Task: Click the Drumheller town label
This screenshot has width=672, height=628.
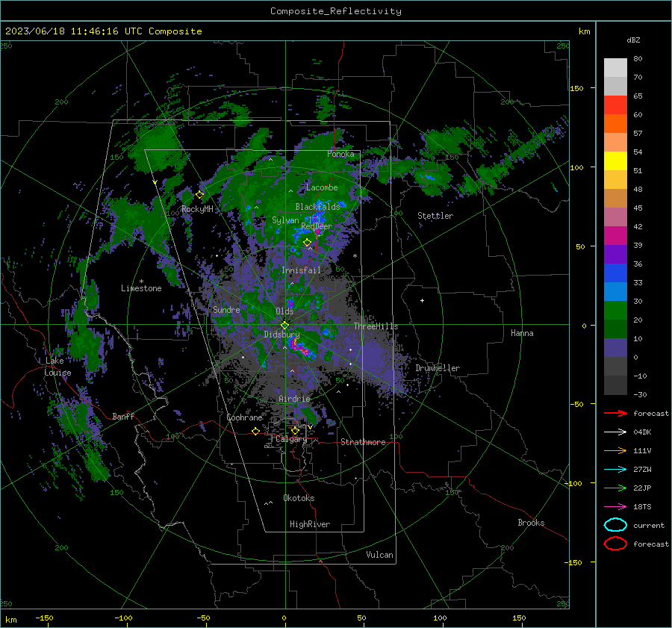Action: (x=438, y=368)
